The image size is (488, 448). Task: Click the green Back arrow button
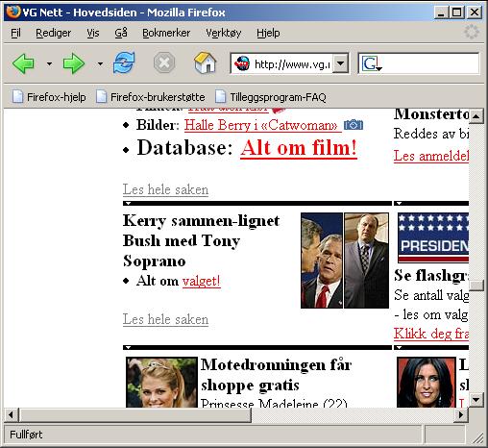click(x=23, y=63)
